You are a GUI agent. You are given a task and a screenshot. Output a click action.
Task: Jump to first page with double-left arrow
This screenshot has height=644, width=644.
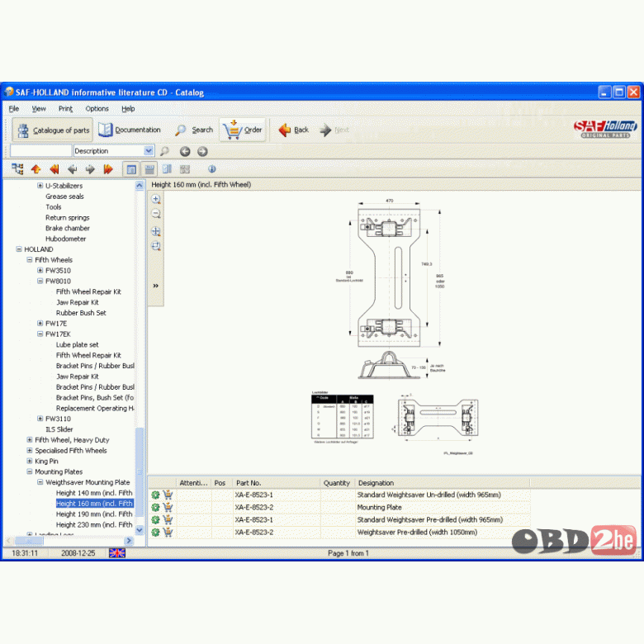coord(54,168)
